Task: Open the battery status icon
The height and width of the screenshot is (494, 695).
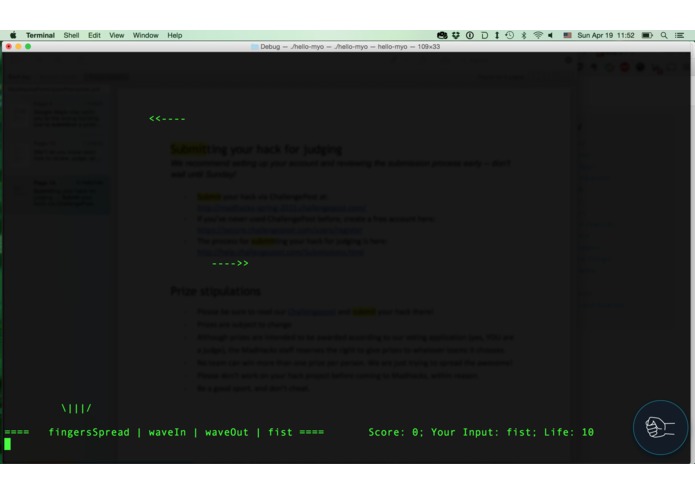Action: coord(647,35)
